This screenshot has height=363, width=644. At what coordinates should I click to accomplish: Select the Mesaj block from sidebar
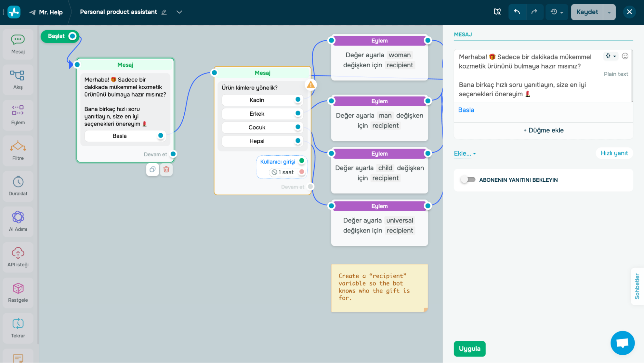(x=18, y=44)
